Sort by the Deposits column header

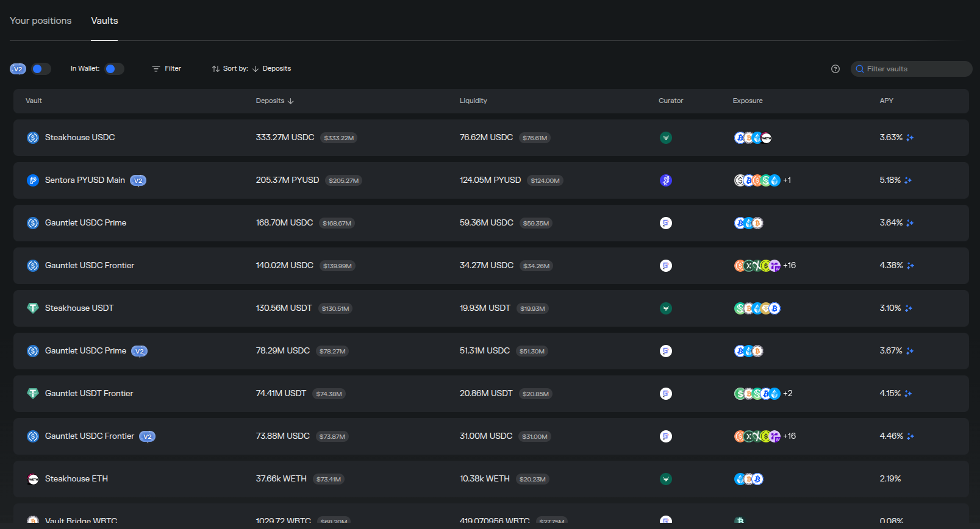point(274,101)
